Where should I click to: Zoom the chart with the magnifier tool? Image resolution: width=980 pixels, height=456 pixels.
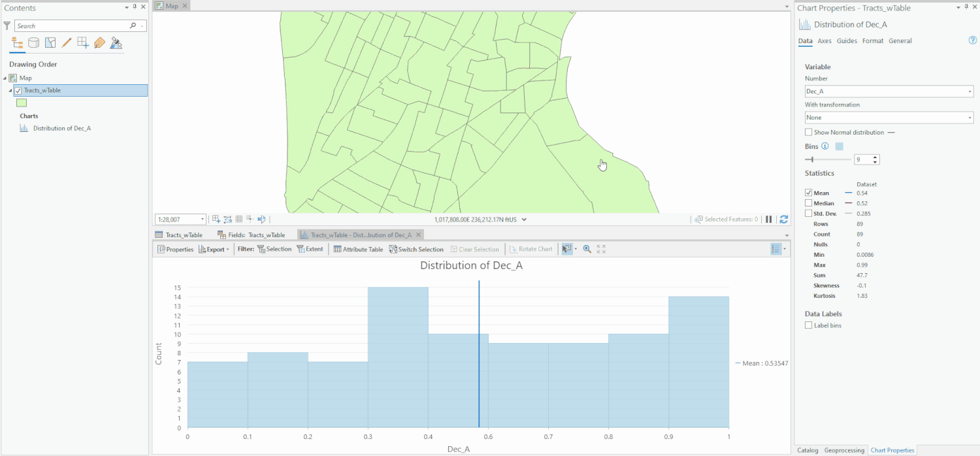[587, 249]
